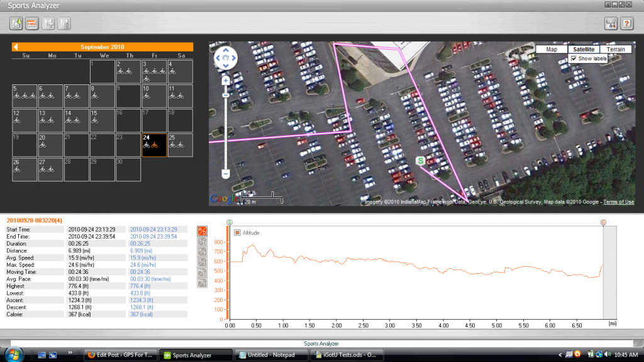Go to previous month in calendar
The height and width of the screenshot is (362, 644).
pos(16,47)
